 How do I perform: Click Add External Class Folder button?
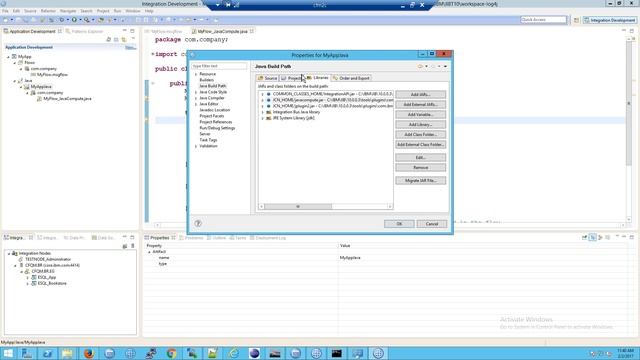pyautogui.click(x=420, y=144)
